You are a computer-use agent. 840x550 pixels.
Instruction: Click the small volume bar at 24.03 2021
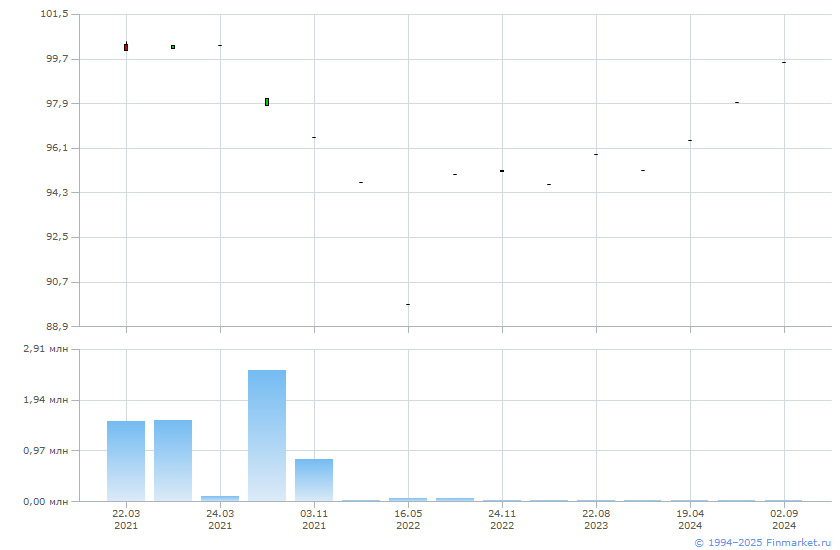pyautogui.click(x=220, y=499)
